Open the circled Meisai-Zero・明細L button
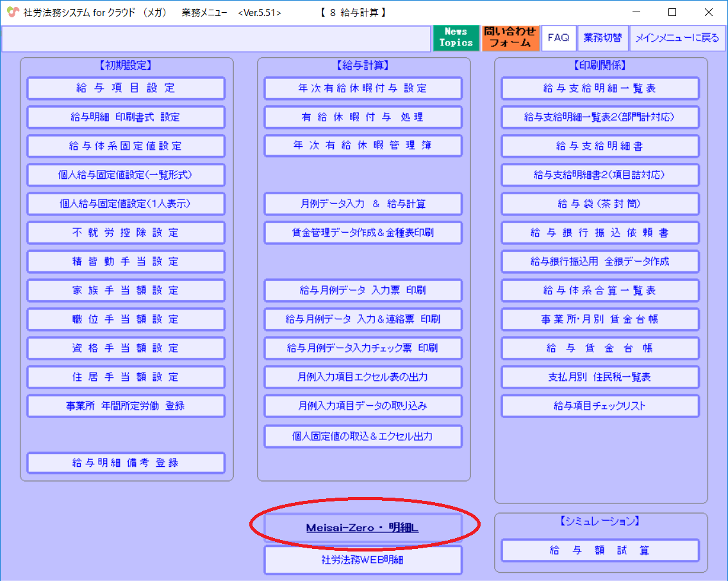Viewport: 728px width, 581px height. pyautogui.click(x=363, y=527)
